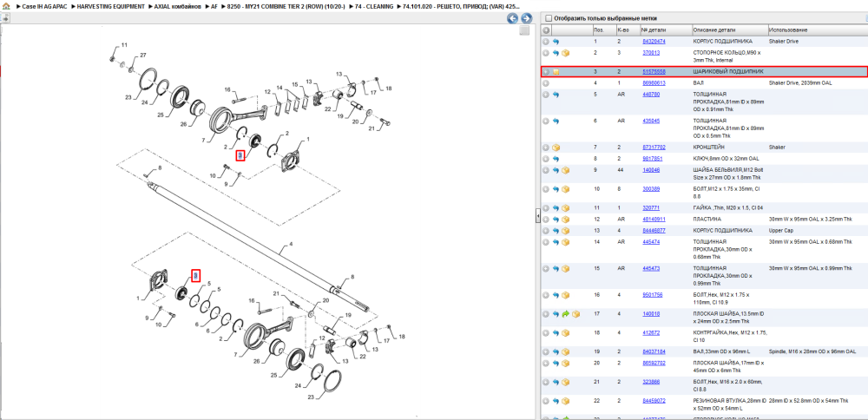
Task: Select the 'Shaker Drive, 2039mm OAL' usage cell
Action: [x=800, y=83]
